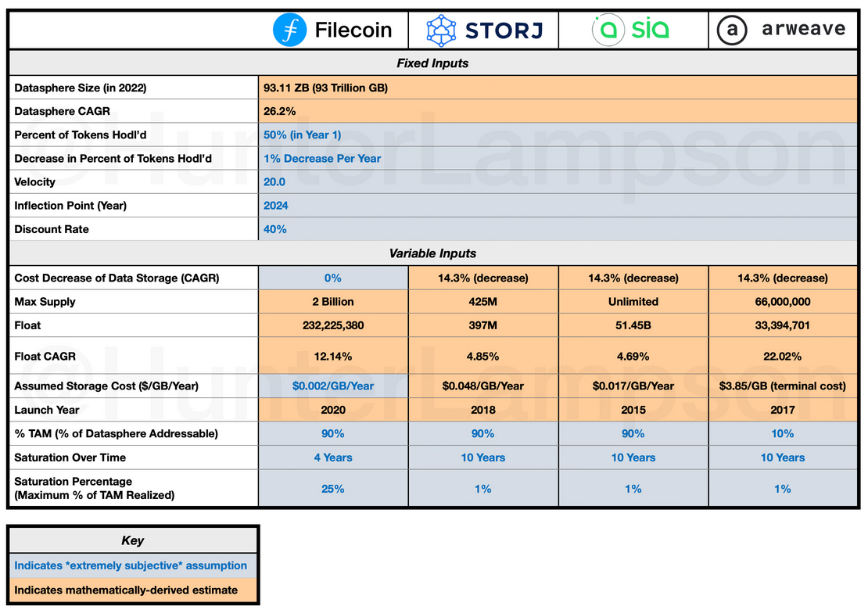
Task: Click the Arweave circled 'a' logo
Action: 733,30
